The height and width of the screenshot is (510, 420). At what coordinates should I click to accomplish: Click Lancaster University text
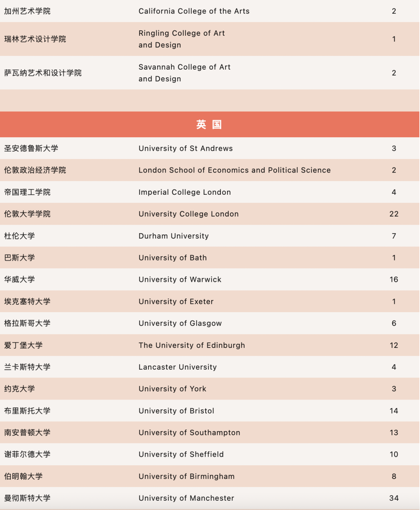tap(178, 367)
